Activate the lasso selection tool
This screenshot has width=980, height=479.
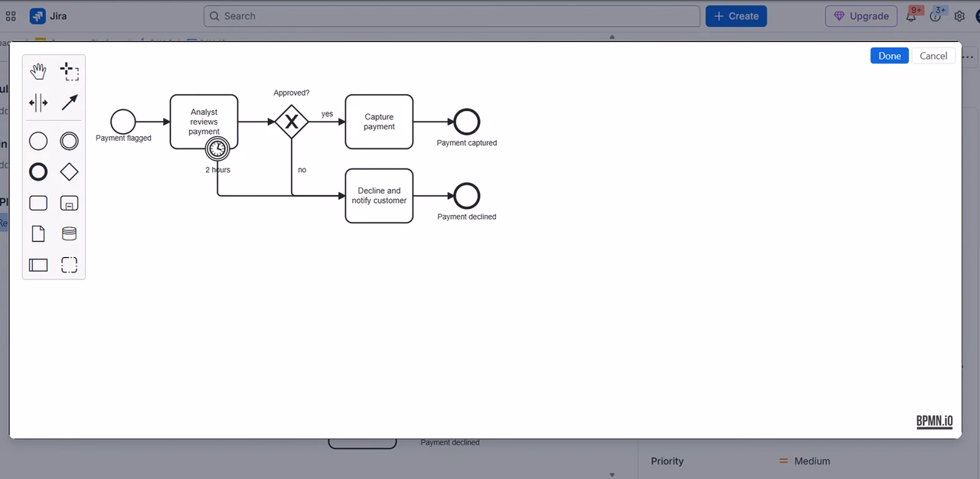pyautogui.click(x=70, y=71)
